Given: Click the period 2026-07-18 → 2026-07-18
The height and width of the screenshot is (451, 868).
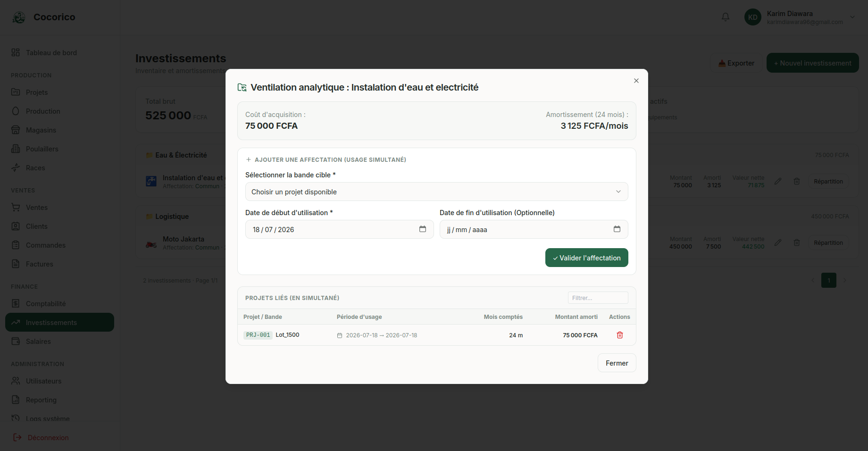Looking at the screenshot, I should (382, 335).
